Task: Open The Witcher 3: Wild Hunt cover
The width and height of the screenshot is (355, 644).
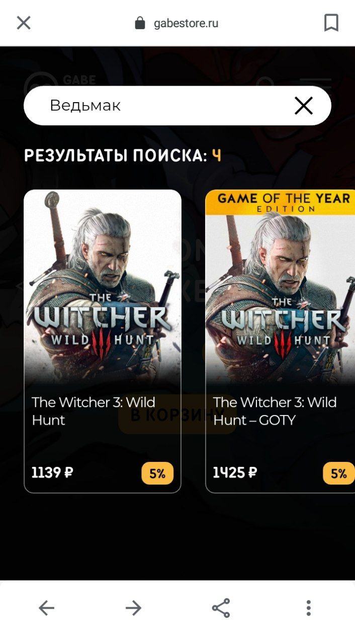Action: click(x=103, y=287)
